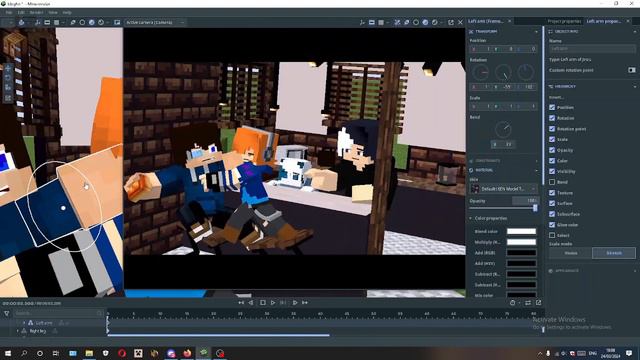Collapse the Object info section
640x360 pixels.
pos(635,31)
